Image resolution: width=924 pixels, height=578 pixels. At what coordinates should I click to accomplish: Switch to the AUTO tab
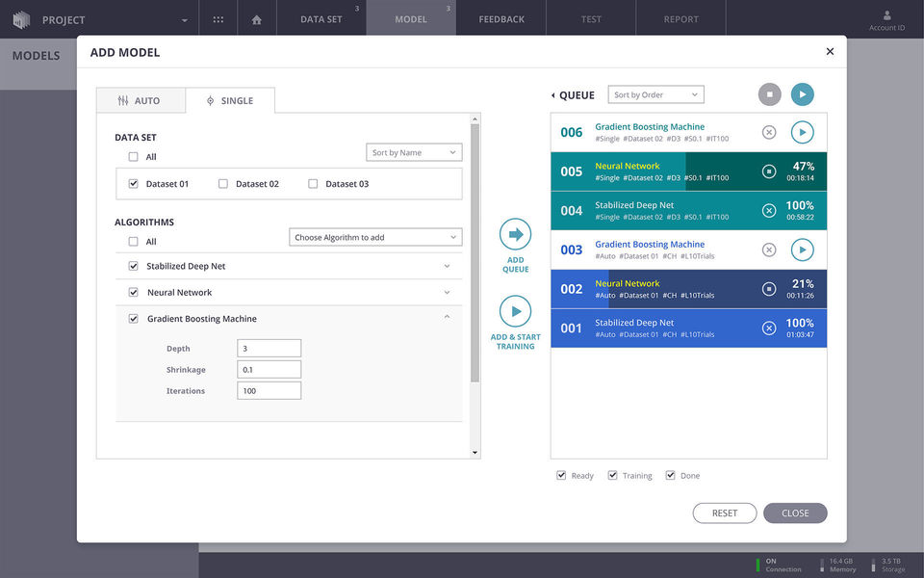(x=141, y=100)
